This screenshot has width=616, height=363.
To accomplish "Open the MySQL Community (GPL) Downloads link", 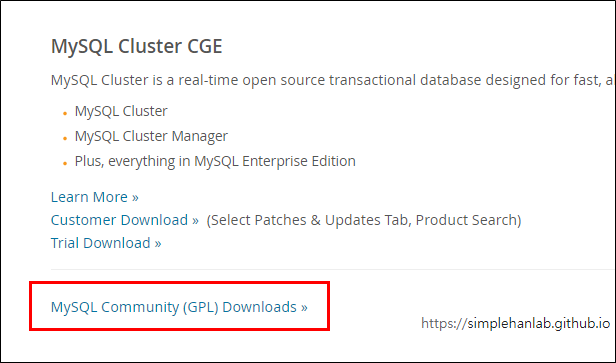I will click(179, 307).
